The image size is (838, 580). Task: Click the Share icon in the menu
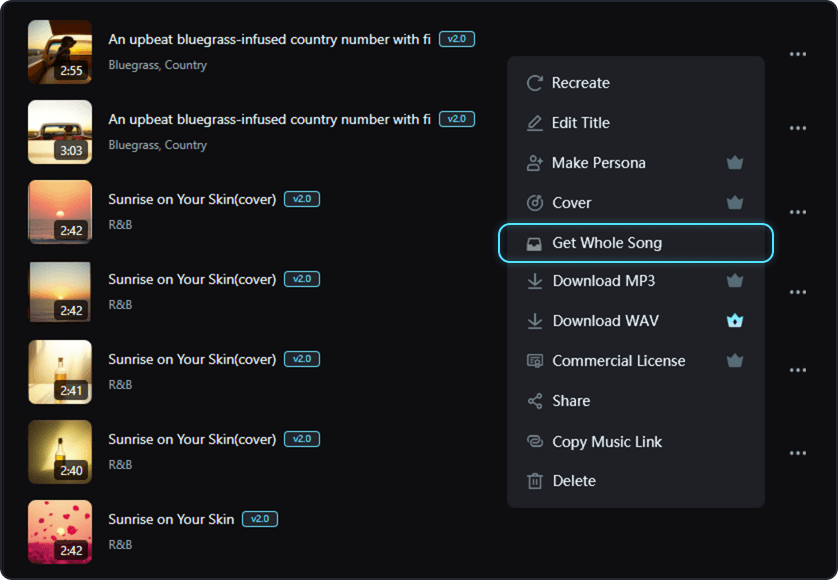[x=535, y=401]
